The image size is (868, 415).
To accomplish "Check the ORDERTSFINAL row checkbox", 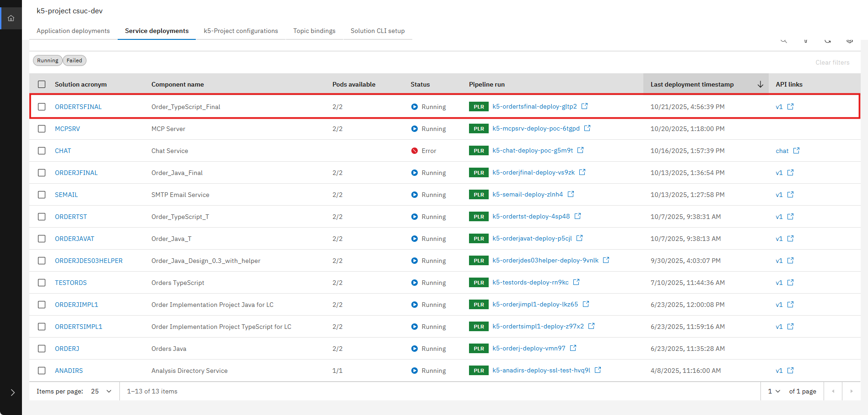I will point(42,106).
